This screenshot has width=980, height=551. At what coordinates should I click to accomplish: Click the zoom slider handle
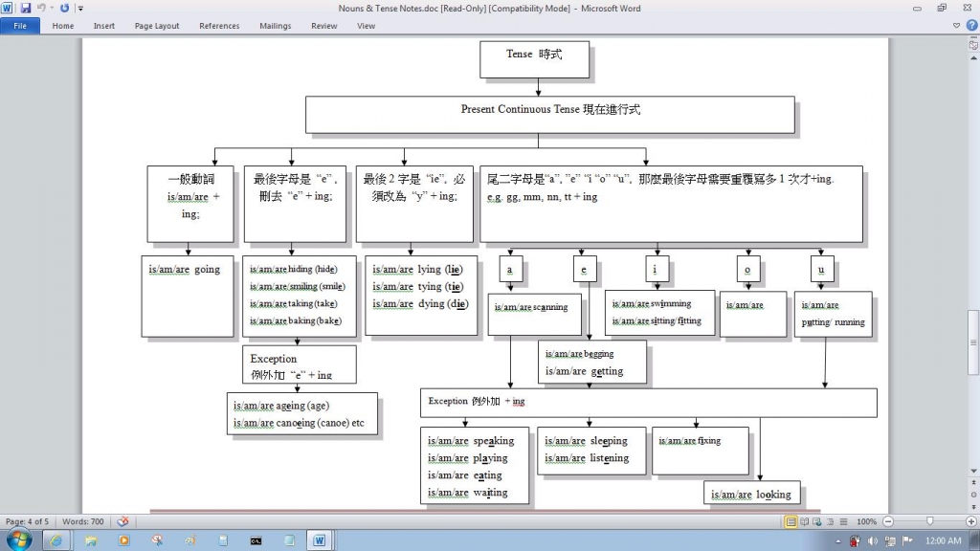click(930, 521)
